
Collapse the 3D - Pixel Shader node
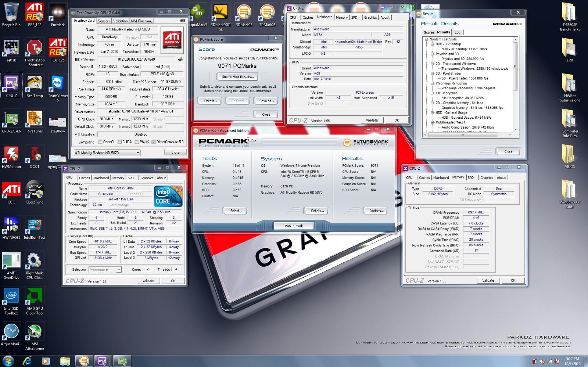coord(432,73)
